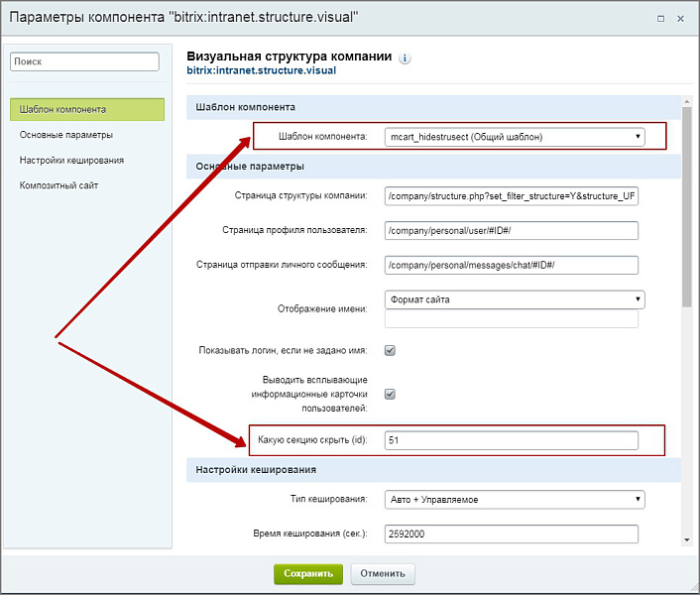The image size is (700, 595).
Task: Click the cache time field with 2592000
Action: tap(511, 535)
